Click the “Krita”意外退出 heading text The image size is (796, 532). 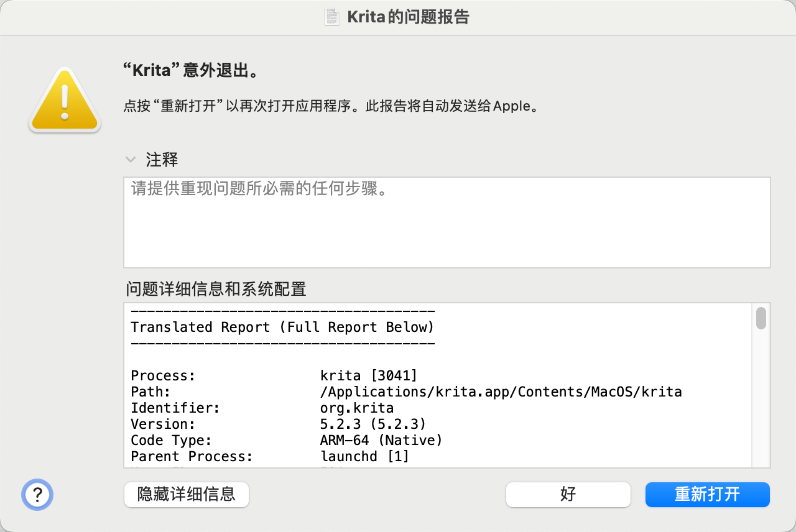click(190, 70)
